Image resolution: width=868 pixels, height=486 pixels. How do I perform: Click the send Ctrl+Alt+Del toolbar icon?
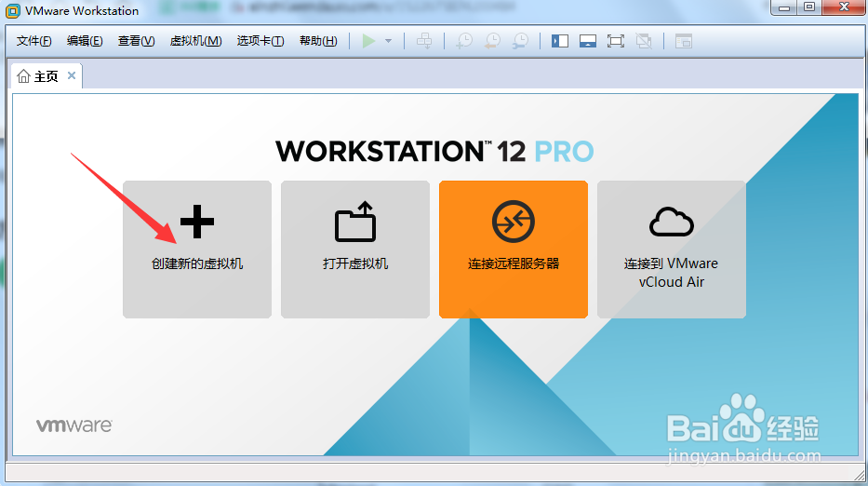[x=424, y=41]
